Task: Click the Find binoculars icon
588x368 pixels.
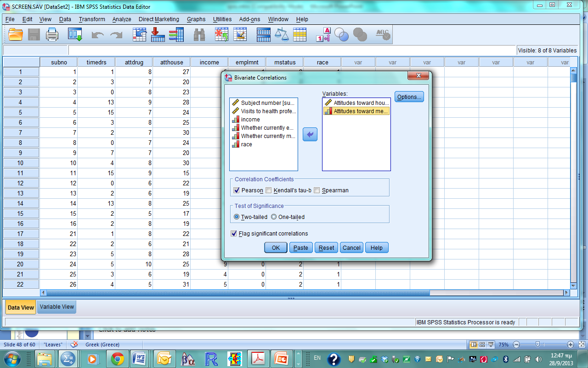Action: click(x=199, y=34)
